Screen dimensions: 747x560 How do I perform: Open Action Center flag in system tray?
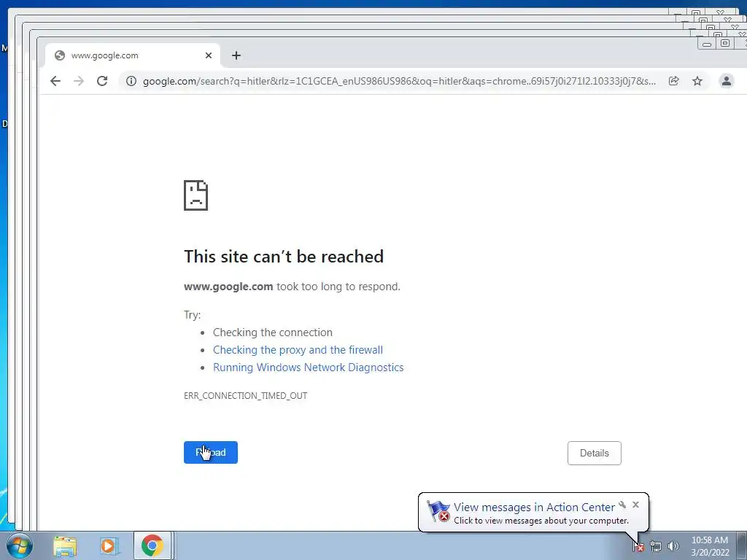click(638, 546)
